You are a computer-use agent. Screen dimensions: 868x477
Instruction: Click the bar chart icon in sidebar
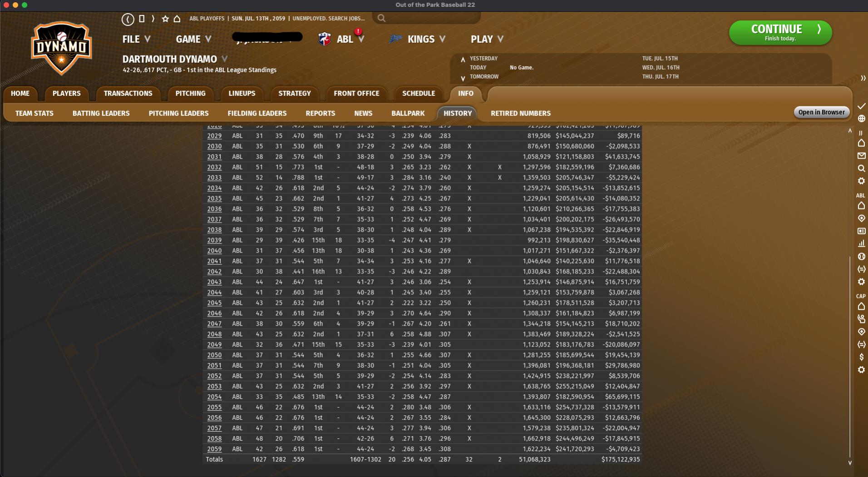861,244
